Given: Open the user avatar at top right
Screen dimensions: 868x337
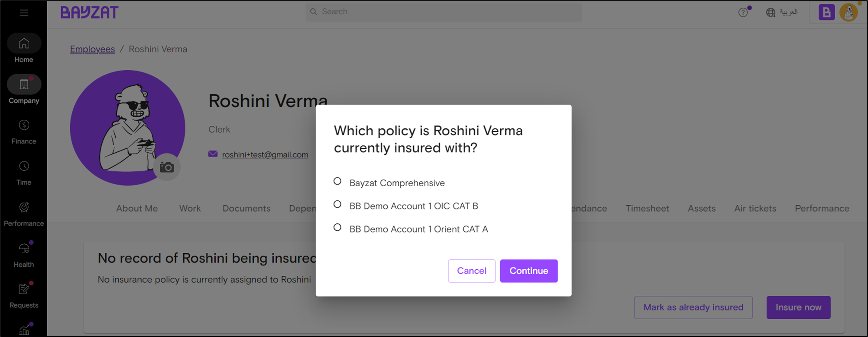Looking at the screenshot, I should coord(849,12).
